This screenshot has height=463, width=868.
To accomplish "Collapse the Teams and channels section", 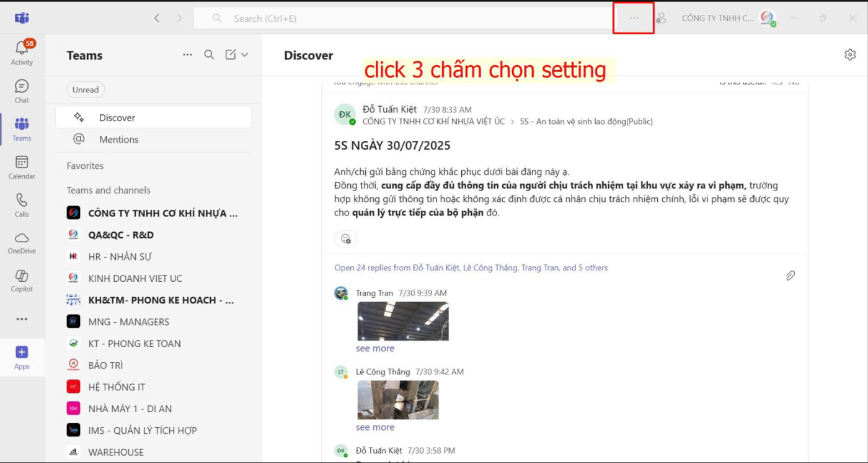I will pos(108,190).
